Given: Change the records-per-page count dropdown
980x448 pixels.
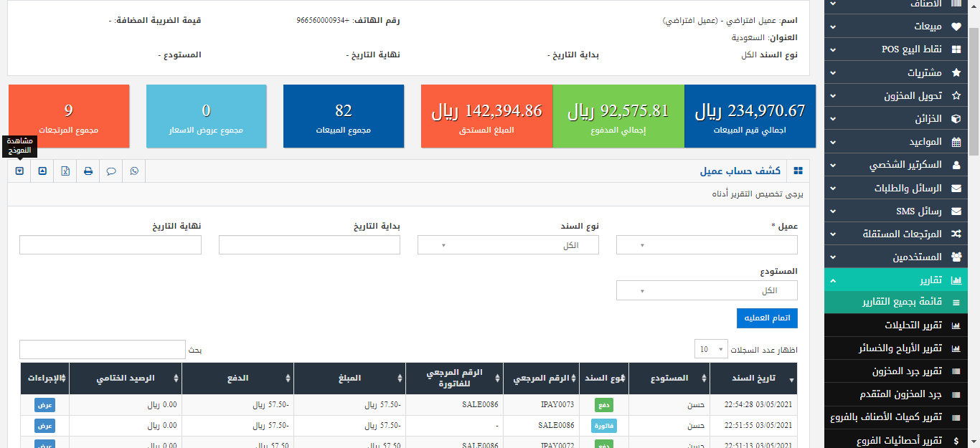Looking at the screenshot, I should pos(710,349).
